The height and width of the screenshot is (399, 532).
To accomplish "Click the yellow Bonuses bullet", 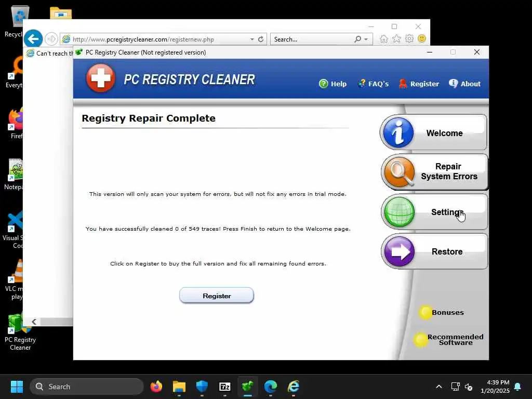I will click(425, 312).
